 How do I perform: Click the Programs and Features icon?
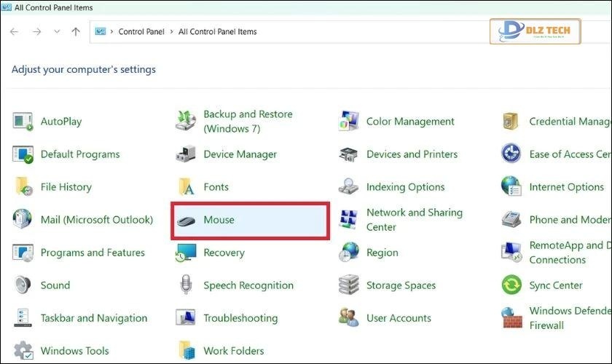point(23,253)
